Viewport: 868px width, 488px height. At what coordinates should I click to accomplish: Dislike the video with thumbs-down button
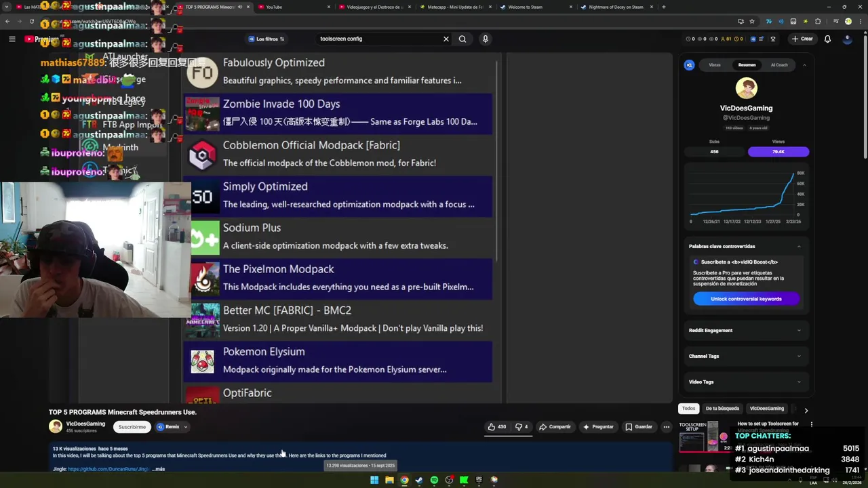(521, 427)
